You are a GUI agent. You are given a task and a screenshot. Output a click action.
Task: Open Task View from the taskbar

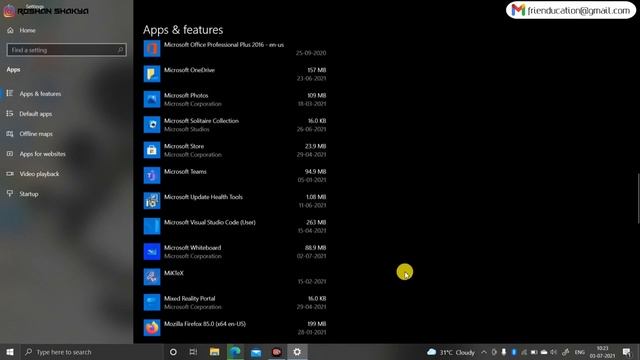coord(193,352)
